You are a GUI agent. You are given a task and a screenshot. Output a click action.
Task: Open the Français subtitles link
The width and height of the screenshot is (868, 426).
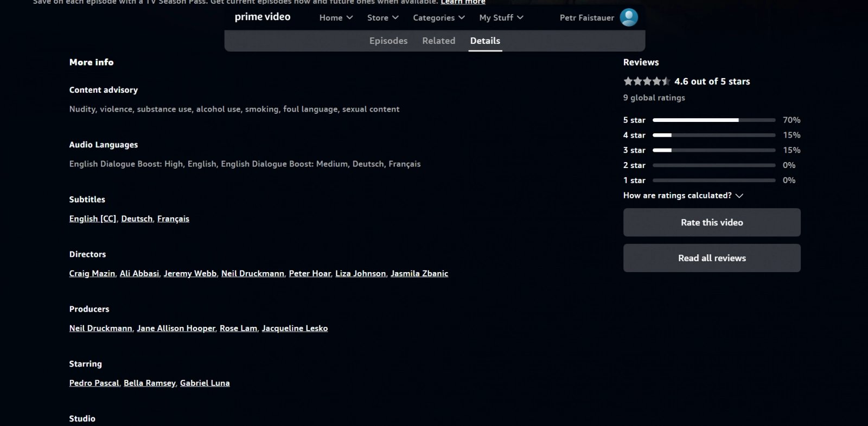click(173, 219)
